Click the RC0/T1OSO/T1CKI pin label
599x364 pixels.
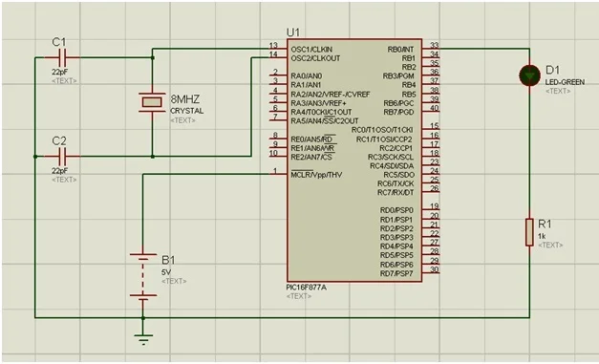[382, 130]
